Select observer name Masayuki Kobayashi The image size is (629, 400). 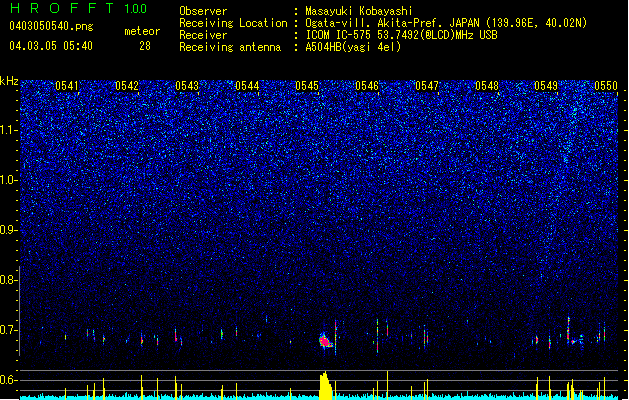point(359,11)
